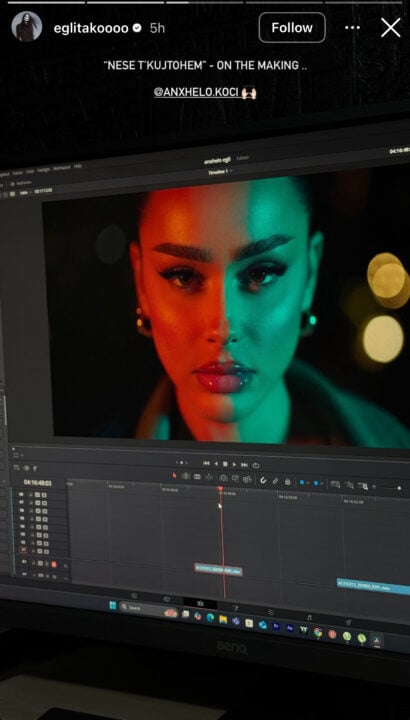Click the linked selection chain icon
The height and width of the screenshot is (720, 410).
tap(275, 481)
